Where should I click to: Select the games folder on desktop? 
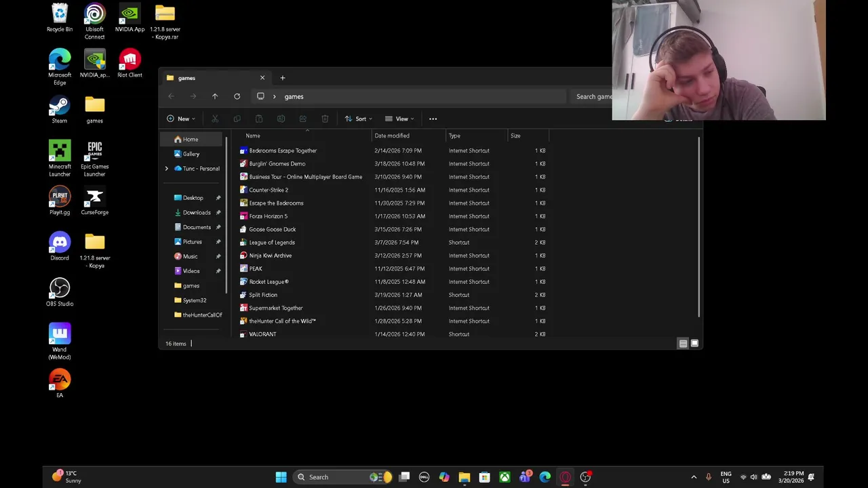tap(94, 110)
